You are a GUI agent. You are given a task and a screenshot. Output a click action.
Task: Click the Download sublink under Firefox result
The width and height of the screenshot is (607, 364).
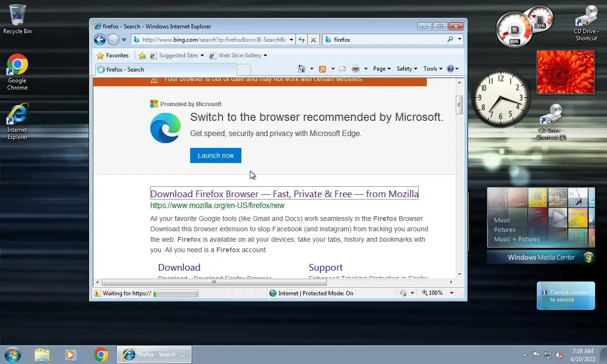179,267
